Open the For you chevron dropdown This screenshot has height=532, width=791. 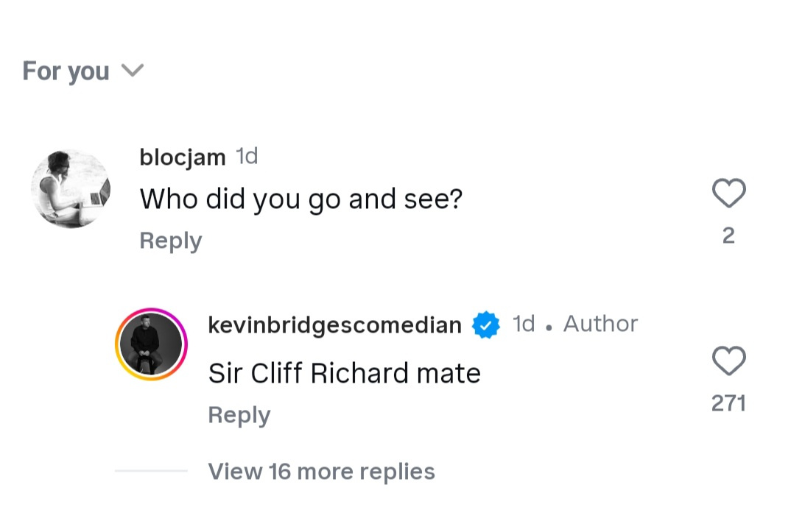(x=133, y=70)
